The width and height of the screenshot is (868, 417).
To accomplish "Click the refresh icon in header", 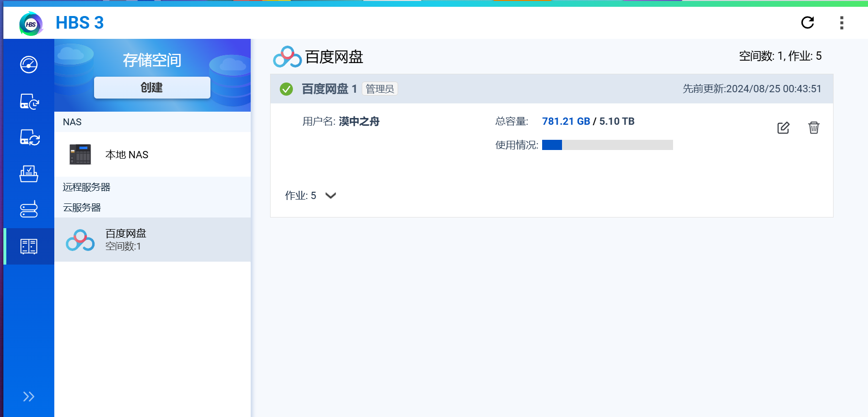I will (807, 22).
